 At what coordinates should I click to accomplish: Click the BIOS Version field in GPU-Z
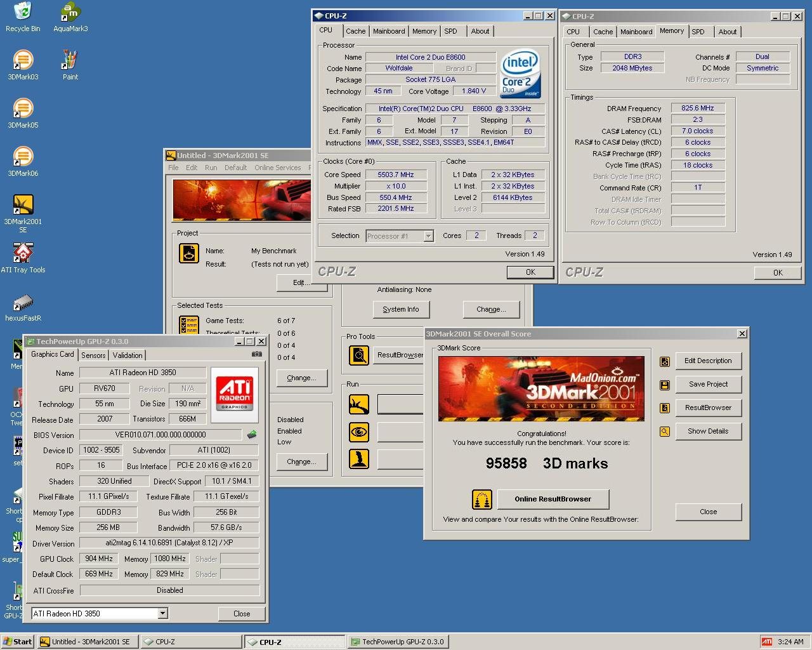pos(160,435)
